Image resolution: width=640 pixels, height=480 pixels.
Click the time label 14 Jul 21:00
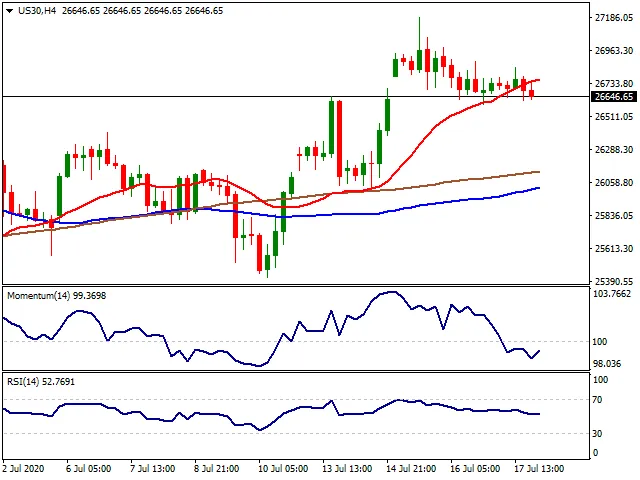pos(411,469)
